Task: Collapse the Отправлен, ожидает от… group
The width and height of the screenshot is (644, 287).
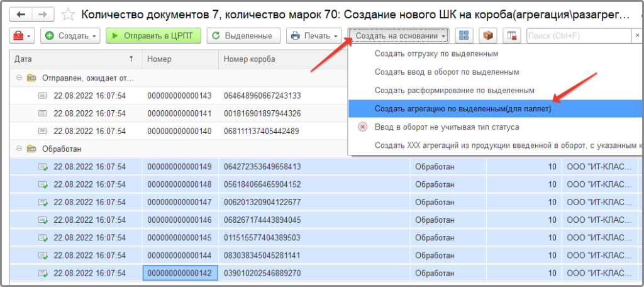Action: pos(19,77)
